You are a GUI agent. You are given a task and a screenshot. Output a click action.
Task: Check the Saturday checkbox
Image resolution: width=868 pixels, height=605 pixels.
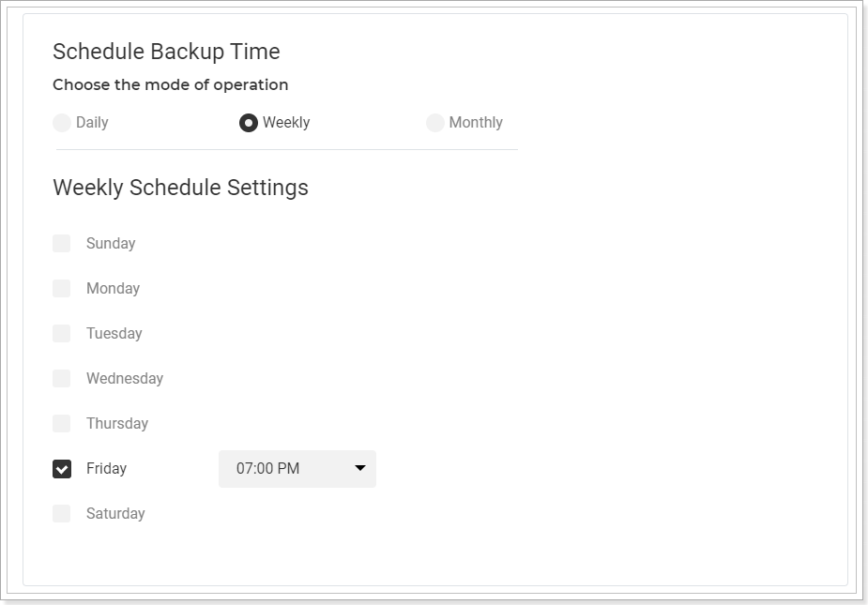pyautogui.click(x=61, y=513)
